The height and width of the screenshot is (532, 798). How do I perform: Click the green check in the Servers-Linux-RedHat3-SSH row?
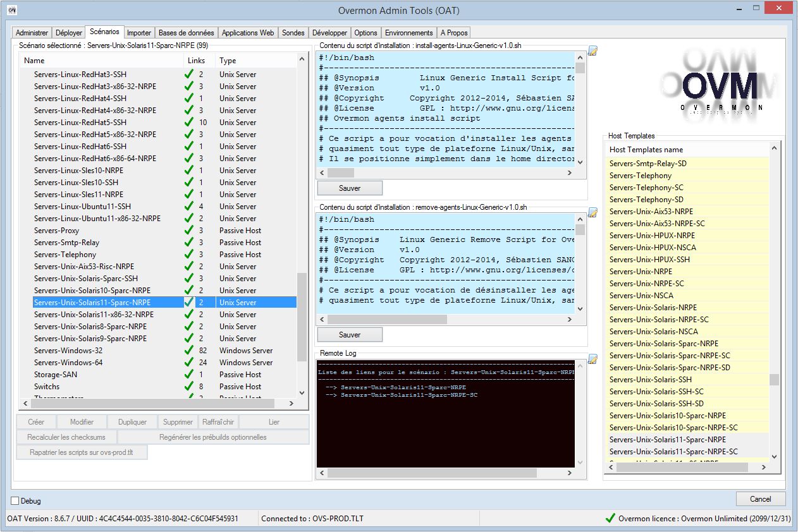[x=188, y=75]
